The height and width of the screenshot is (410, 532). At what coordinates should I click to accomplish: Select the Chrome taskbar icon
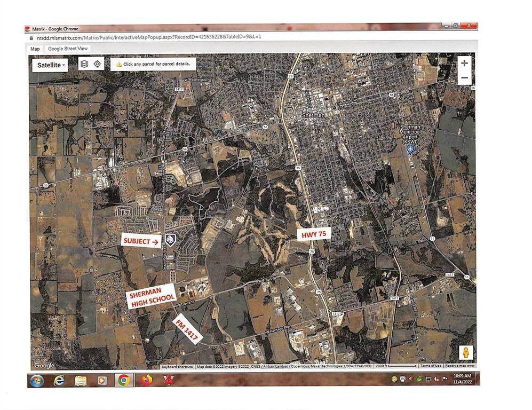[123, 381]
